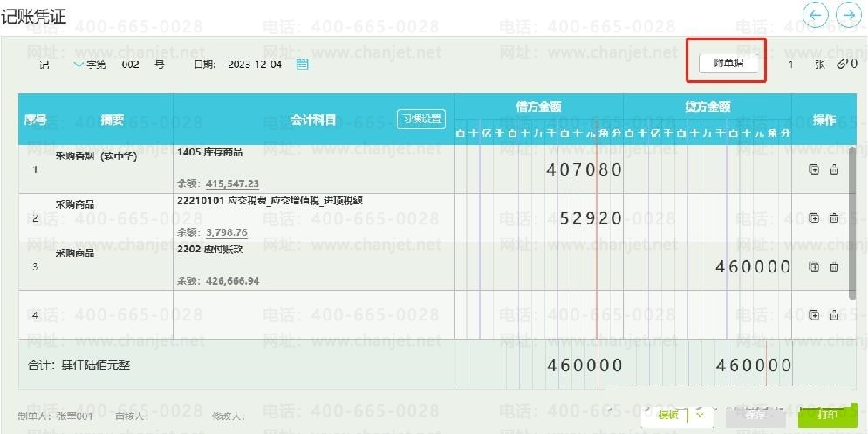This screenshot has width=868, height=434.
Task: Open balance link 3,798.76
Action: (x=227, y=232)
